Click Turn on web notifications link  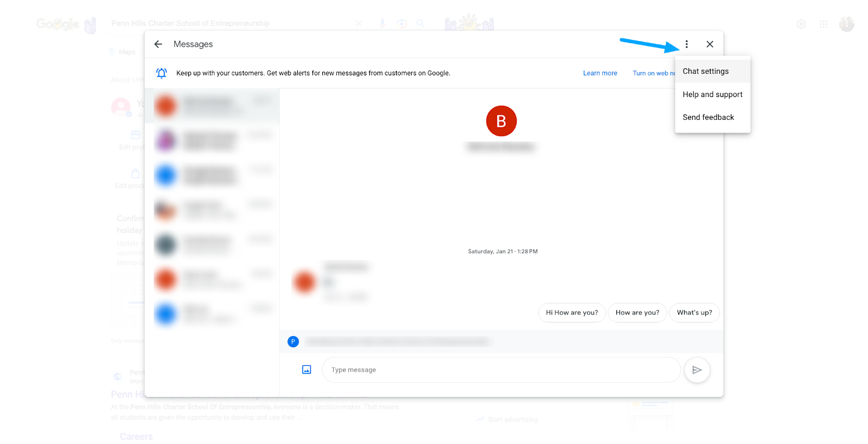(654, 73)
